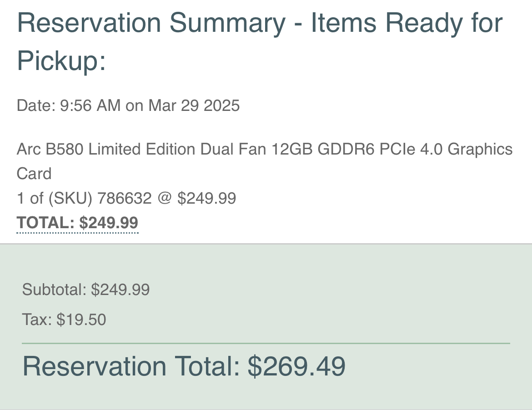
Task: Click the $19.50 tax amount
Action: pyautogui.click(x=81, y=320)
